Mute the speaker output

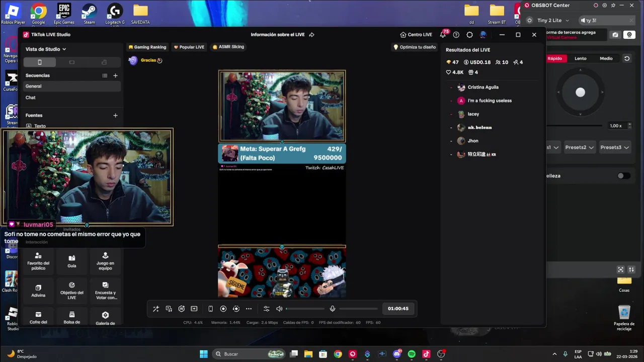279,309
